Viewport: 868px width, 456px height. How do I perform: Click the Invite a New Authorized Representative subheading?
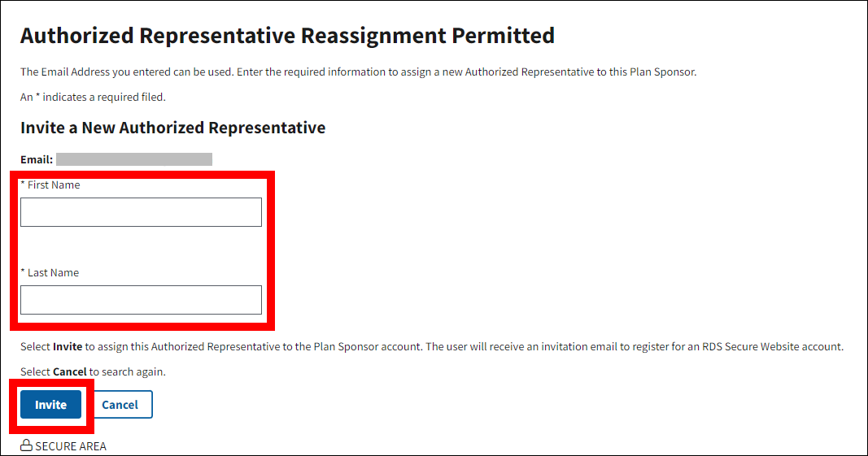172,128
